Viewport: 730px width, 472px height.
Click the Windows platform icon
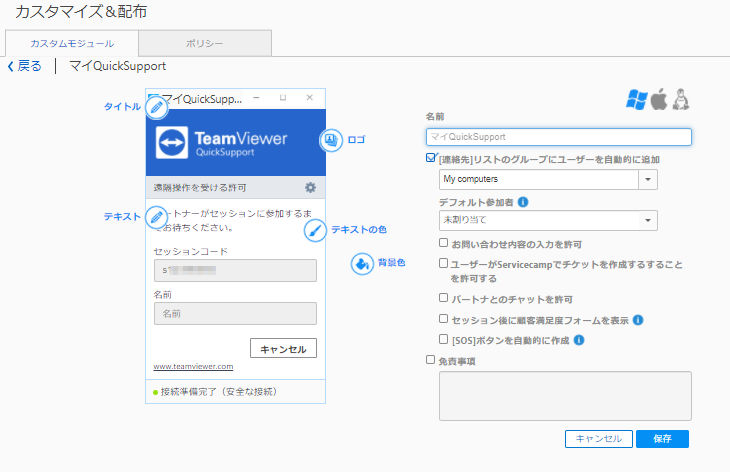[636, 99]
